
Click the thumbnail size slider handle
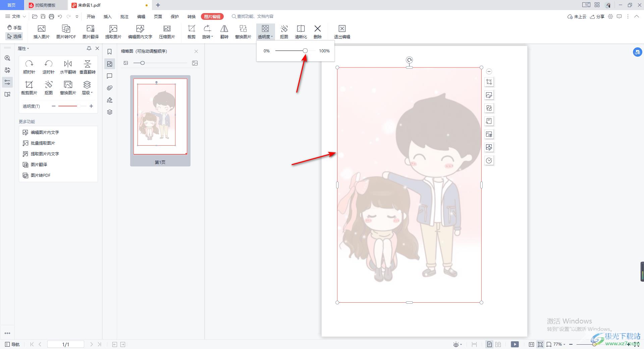143,63
